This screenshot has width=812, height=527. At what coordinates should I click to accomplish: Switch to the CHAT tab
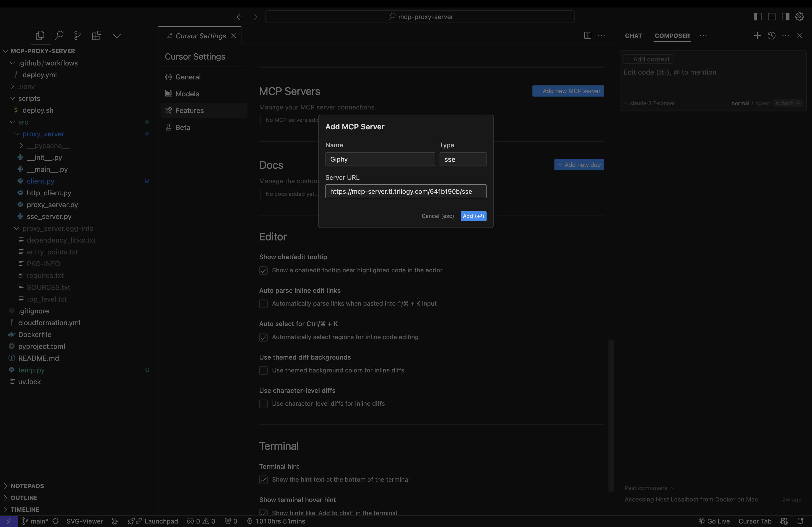(x=633, y=35)
